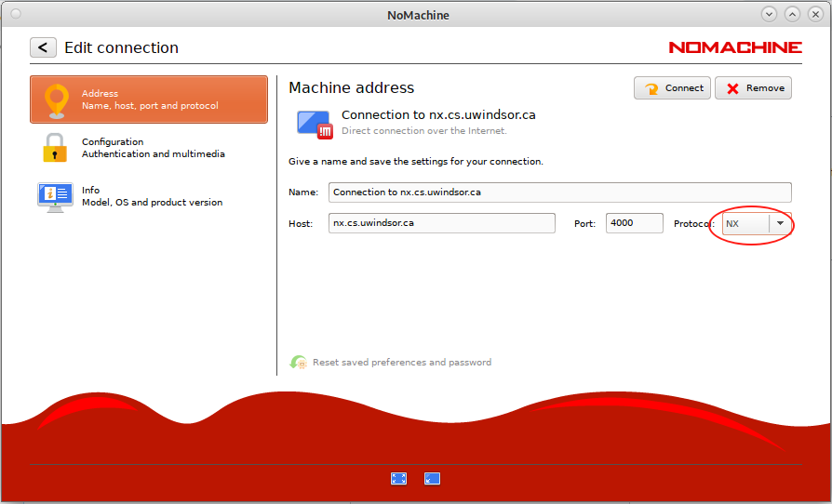Select the Address section tab

(x=149, y=99)
